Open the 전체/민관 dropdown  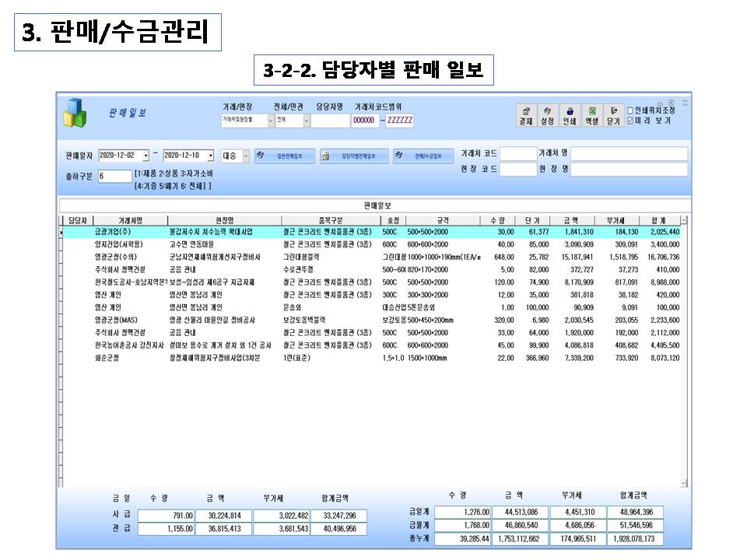pos(307,121)
